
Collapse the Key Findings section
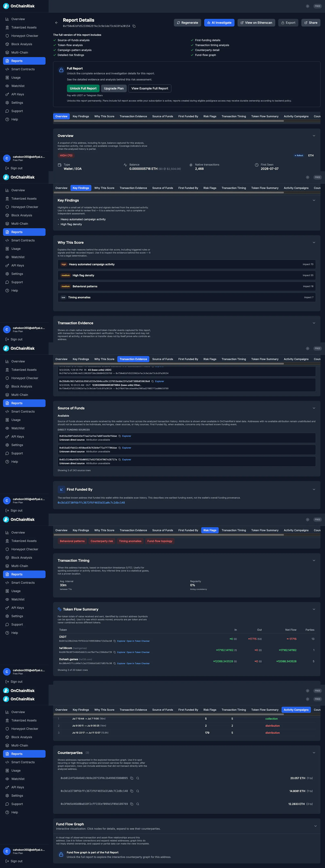tap(314, 200)
